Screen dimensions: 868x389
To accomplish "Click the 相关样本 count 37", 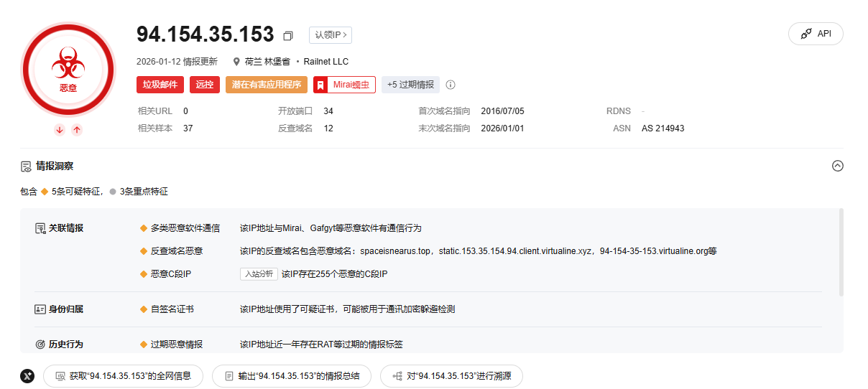I will [188, 128].
